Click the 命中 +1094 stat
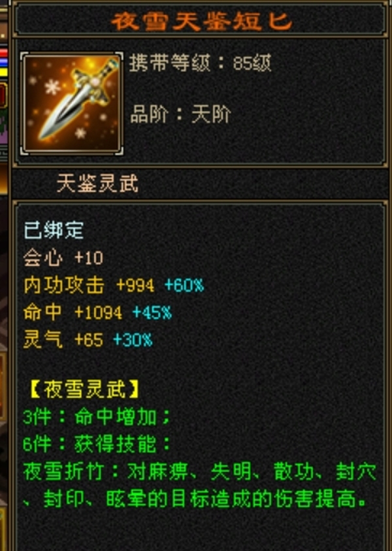This screenshot has width=392, height=551. coord(73,312)
